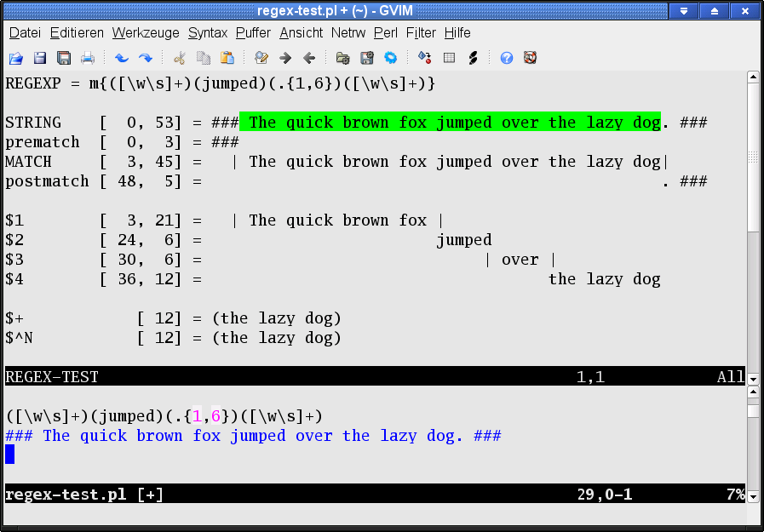
Task: Redo the last undone change
Action: click(145, 58)
